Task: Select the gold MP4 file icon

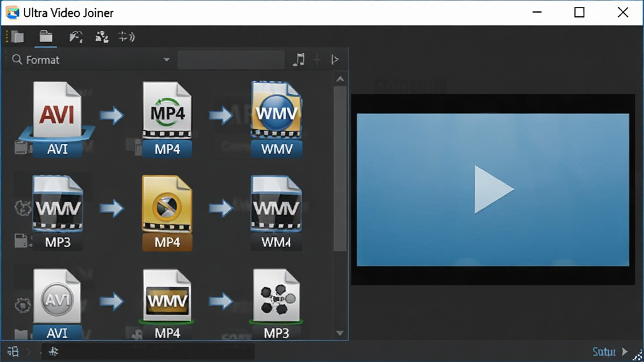Action: click(x=167, y=204)
